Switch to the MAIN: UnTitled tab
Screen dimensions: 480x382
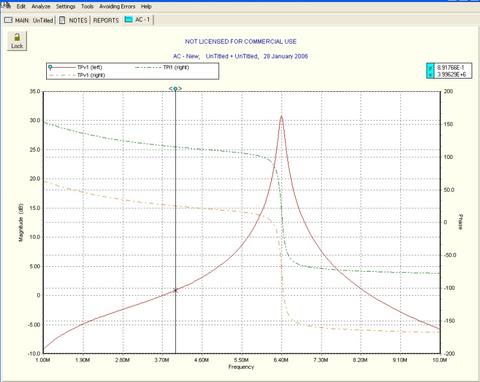point(29,20)
